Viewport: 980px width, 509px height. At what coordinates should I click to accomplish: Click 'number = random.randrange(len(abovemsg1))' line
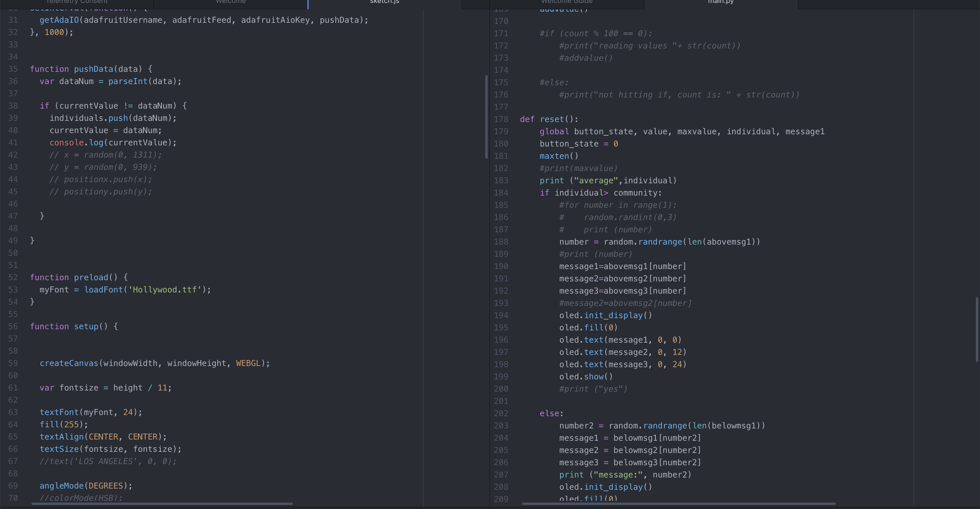tap(660, 242)
